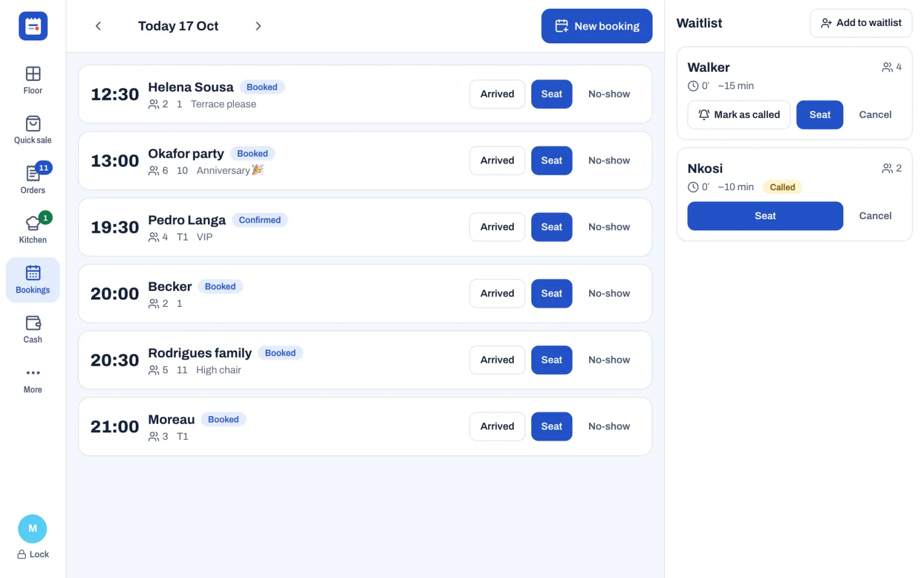Seat the Okafor party
Image resolution: width=924 pixels, height=578 pixels.
point(552,161)
